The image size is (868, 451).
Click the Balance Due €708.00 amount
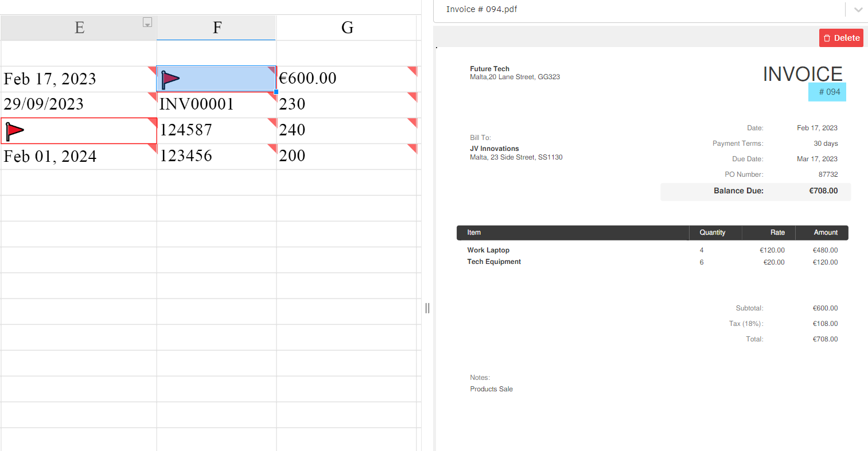[823, 191]
